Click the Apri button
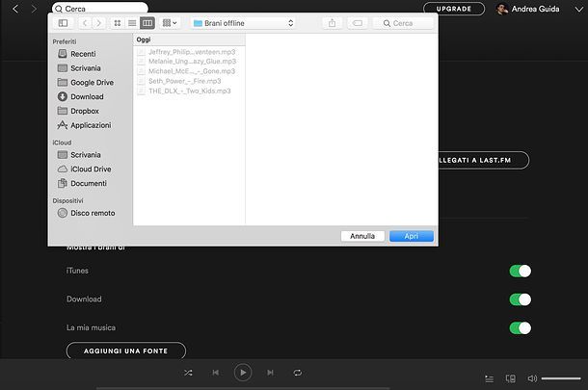Screen dimensions: 588x390 tap(411, 235)
